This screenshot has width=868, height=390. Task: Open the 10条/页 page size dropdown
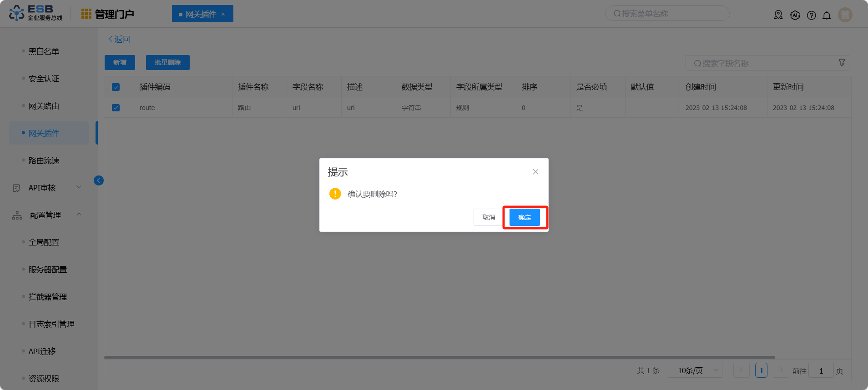tap(695, 370)
